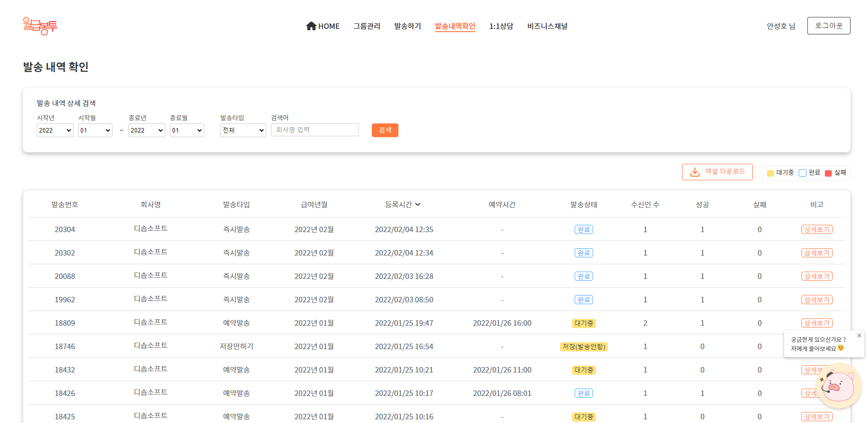Click the 저장만하기 type cell
The image size is (868, 423).
coord(236,346)
